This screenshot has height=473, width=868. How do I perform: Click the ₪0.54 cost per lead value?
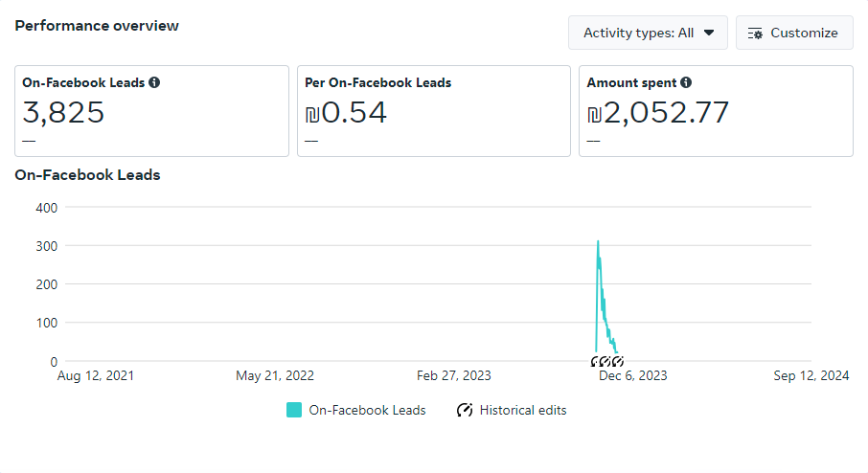click(346, 113)
